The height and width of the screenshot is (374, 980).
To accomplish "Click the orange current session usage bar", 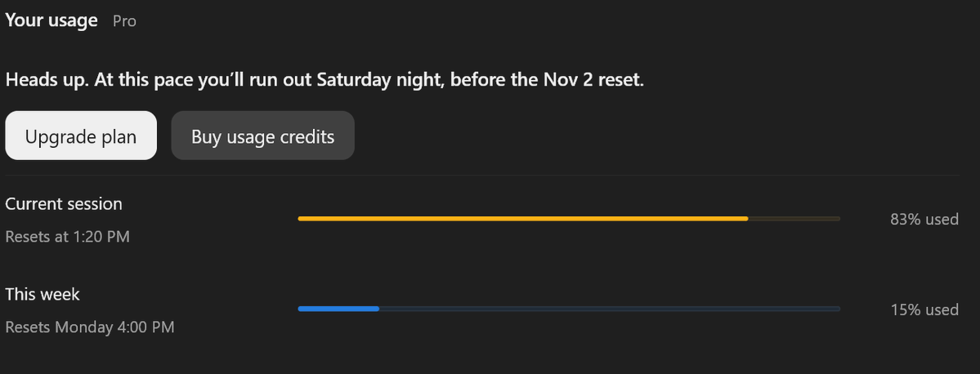I will point(569,219).
